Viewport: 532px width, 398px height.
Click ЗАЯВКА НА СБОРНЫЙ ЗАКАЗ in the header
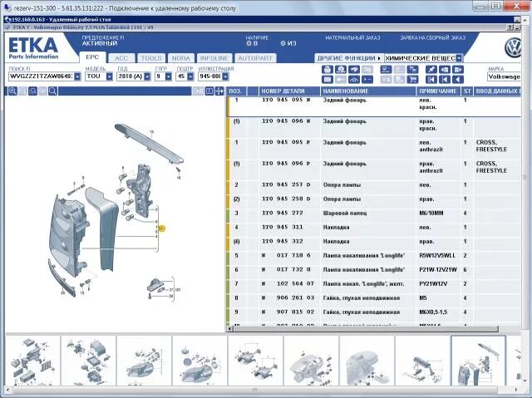[432, 37]
